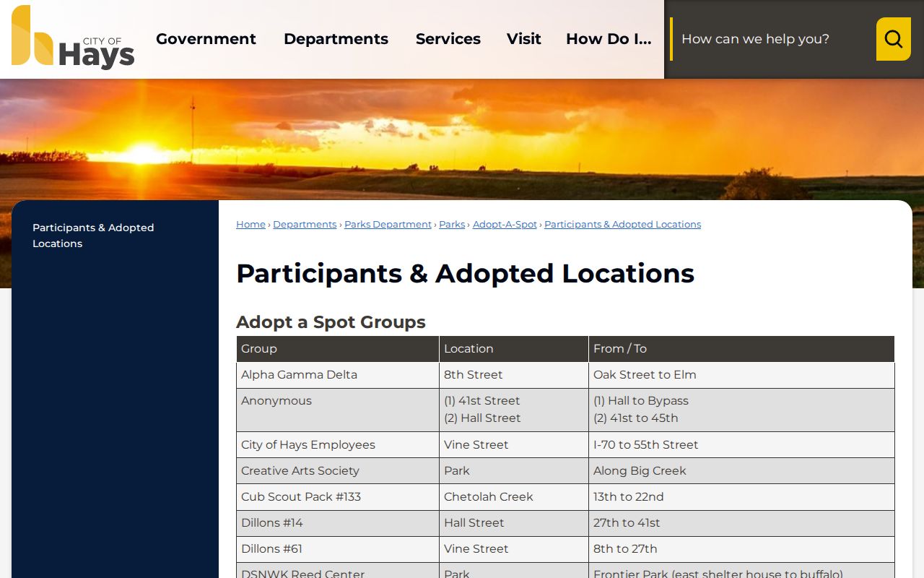Click the 'I-70 to 55th Street' cell
This screenshot has width=924, height=578.
(741, 445)
